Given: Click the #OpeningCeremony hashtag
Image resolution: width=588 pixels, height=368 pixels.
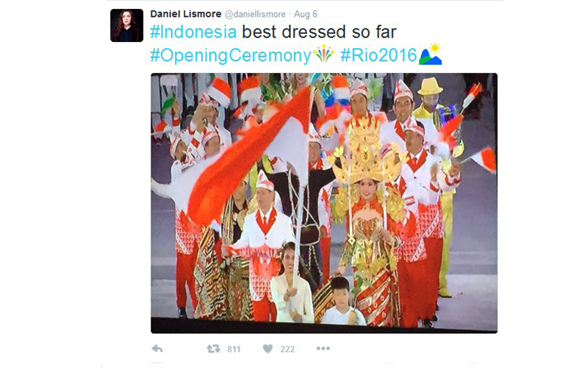Looking at the screenshot, I should click(x=231, y=56).
